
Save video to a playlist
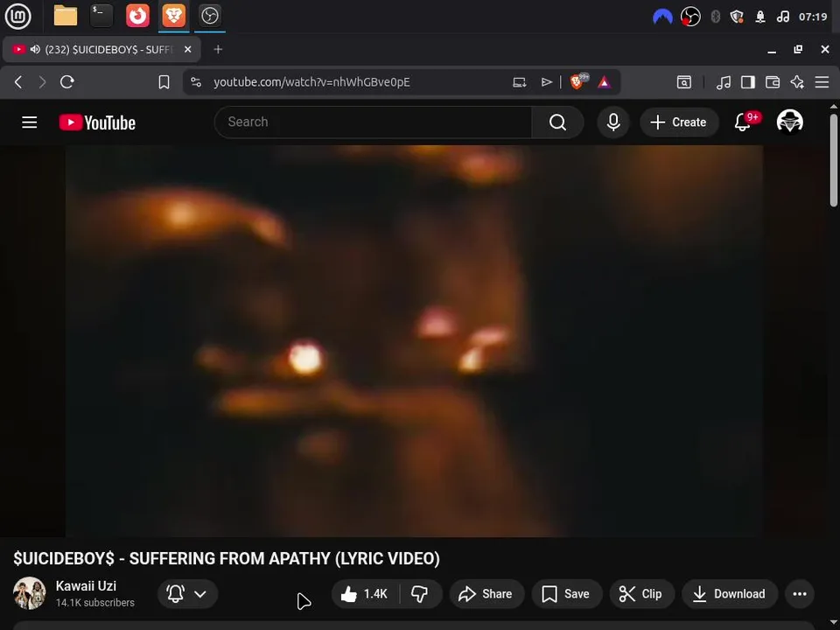point(567,593)
